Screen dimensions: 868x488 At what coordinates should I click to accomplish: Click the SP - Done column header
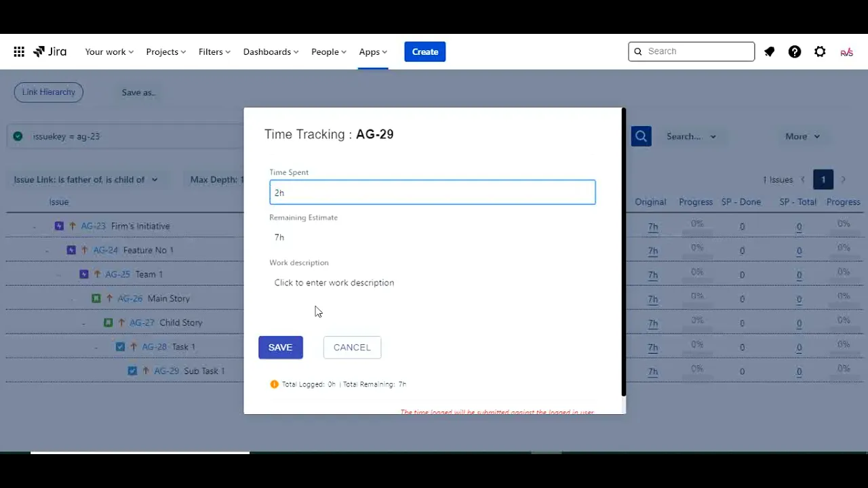pyautogui.click(x=741, y=202)
